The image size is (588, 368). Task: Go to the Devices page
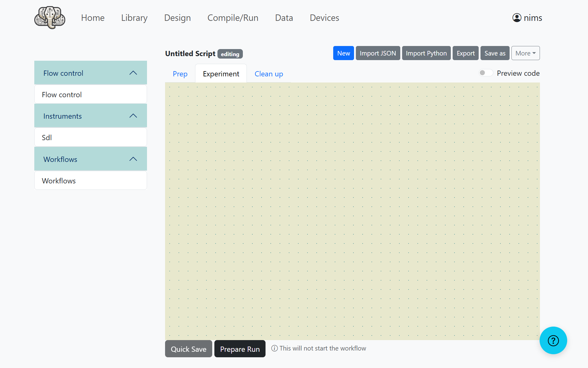coord(324,18)
